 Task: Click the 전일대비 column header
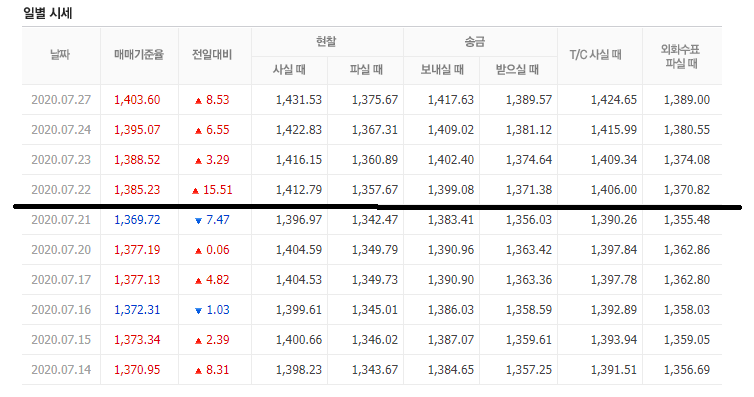pos(212,55)
